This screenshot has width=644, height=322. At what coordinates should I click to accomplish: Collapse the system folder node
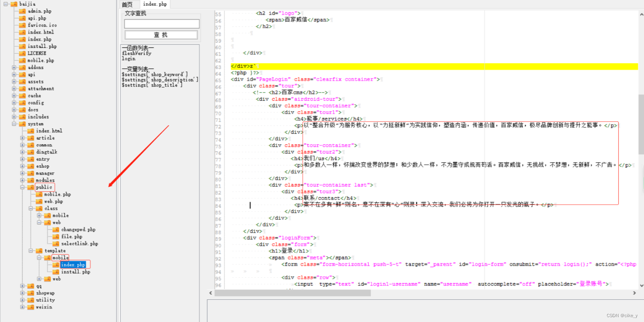[x=14, y=124]
